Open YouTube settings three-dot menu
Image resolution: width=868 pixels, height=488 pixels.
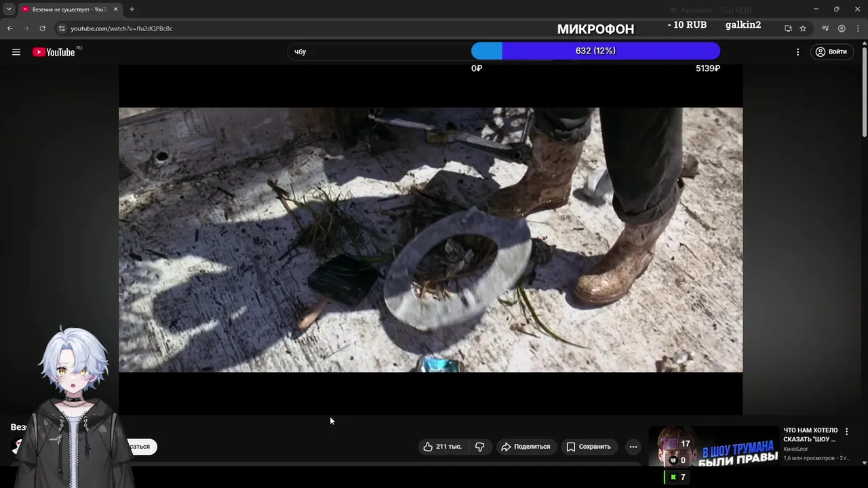coord(797,52)
